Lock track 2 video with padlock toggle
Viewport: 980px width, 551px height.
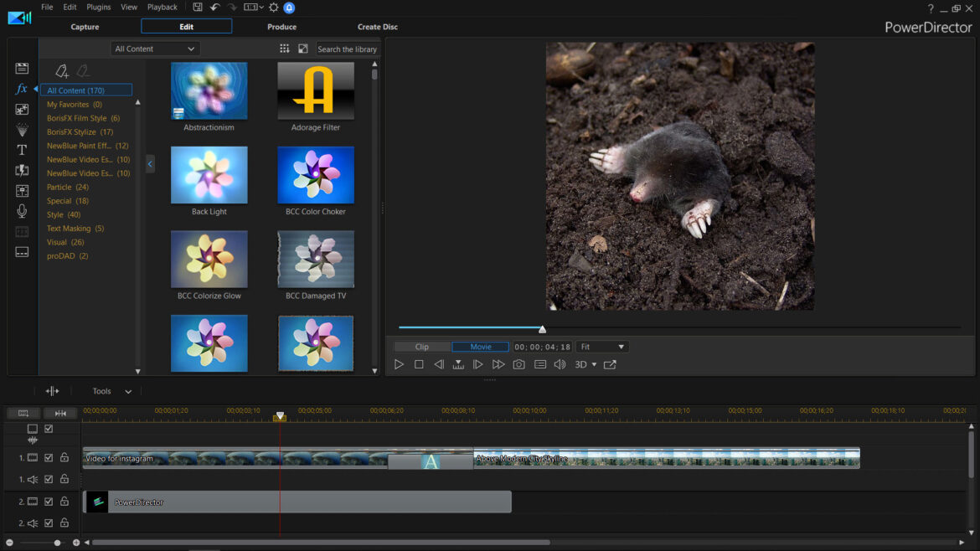[x=64, y=501]
